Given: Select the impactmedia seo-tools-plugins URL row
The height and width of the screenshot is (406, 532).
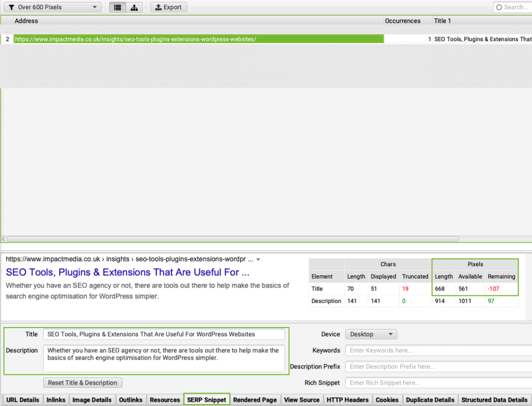Looking at the screenshot, I should [x=198, y=39].
